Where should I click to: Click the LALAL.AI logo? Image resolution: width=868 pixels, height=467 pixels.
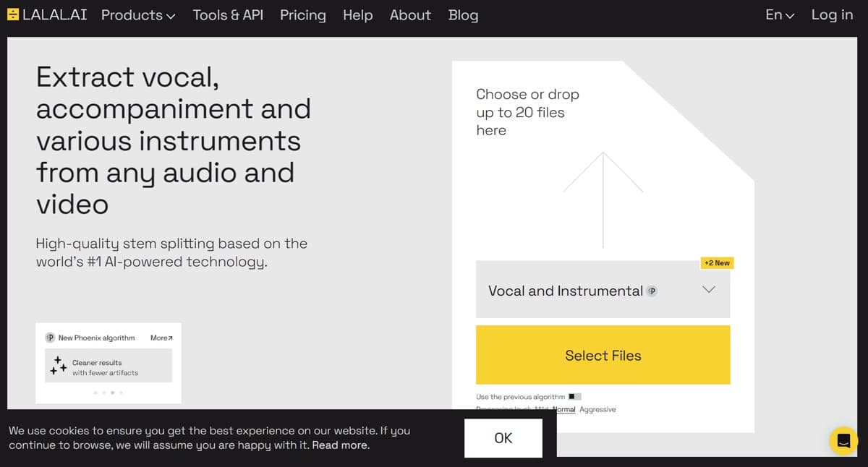[47, 14]
